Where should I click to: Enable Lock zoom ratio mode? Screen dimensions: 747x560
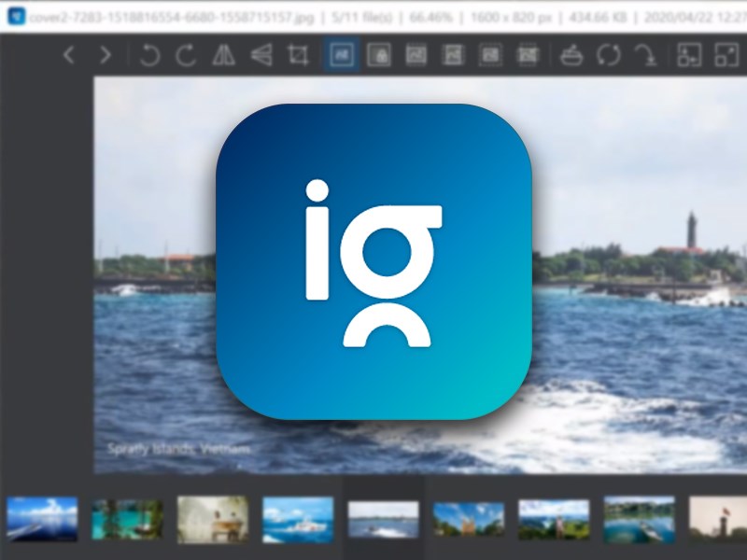[379, 55]
